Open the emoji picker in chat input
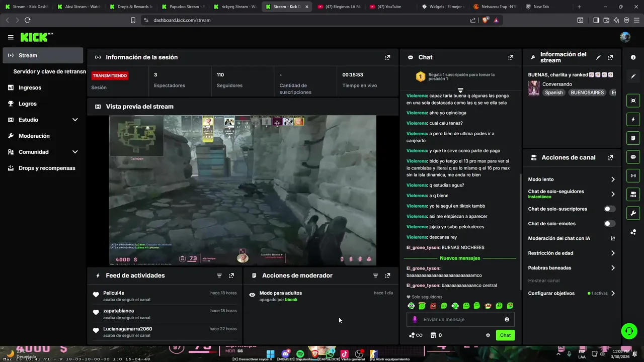 point(507,319)
